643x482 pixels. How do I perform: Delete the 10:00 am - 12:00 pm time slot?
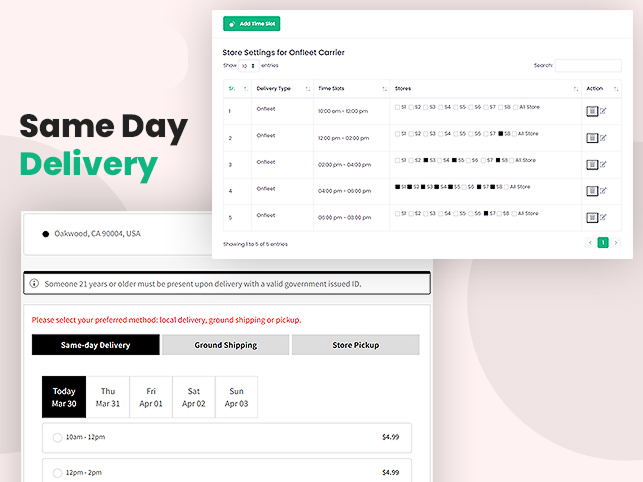(592, 111)
